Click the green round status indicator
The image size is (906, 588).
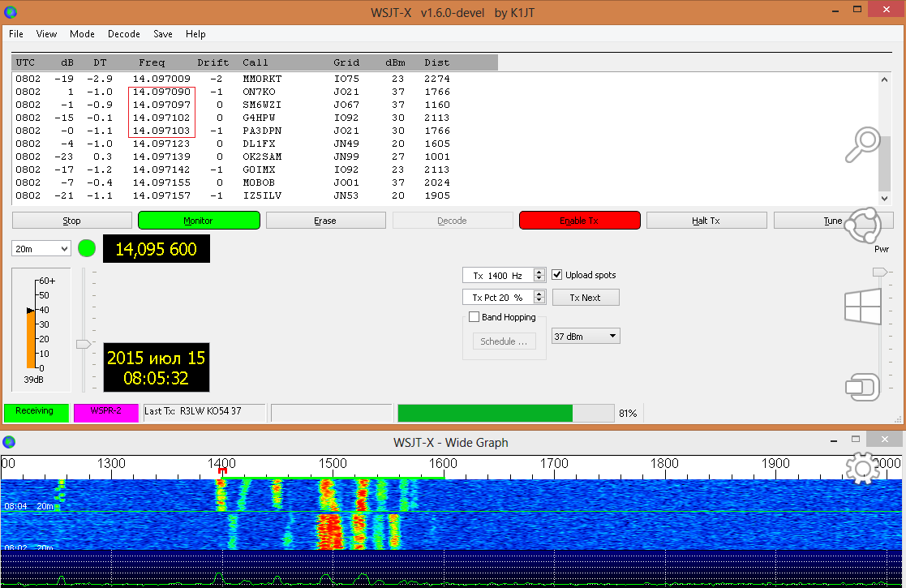pos(87,249)
